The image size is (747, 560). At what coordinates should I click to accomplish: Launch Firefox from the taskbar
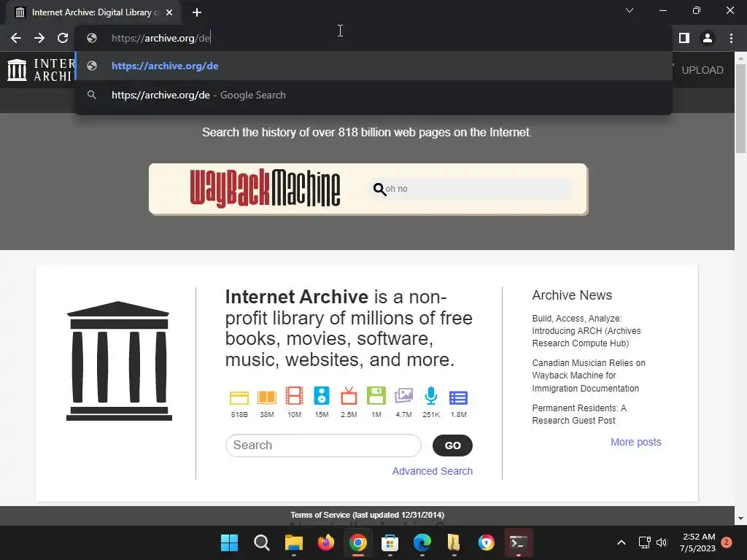(x=326, y=542)
